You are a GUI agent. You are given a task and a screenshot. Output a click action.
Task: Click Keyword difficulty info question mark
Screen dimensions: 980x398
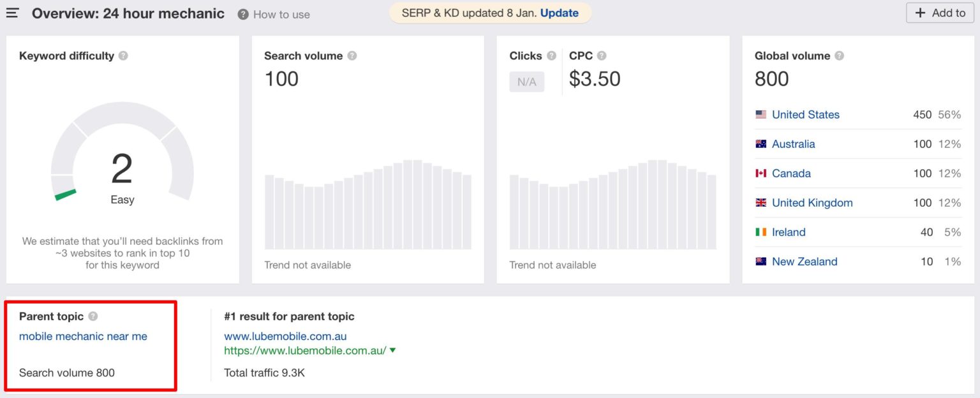click(x=123, y=56)
